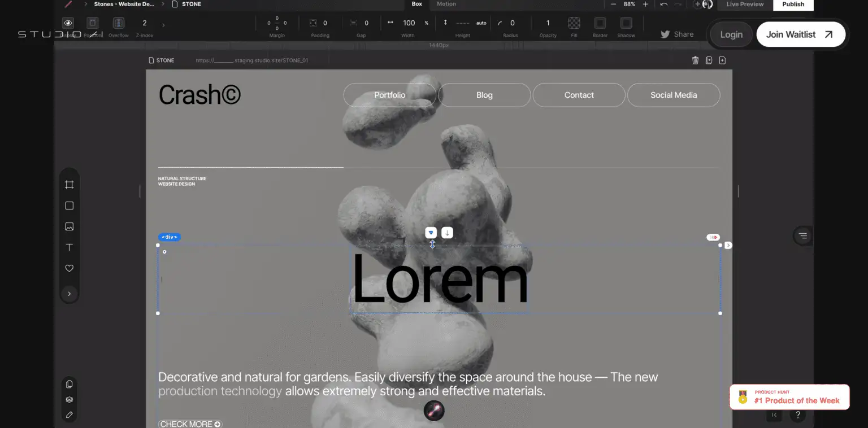The image size is (868, 428).
Task: Expand the arrow right of selected div
Action: [x=728, y=245]
